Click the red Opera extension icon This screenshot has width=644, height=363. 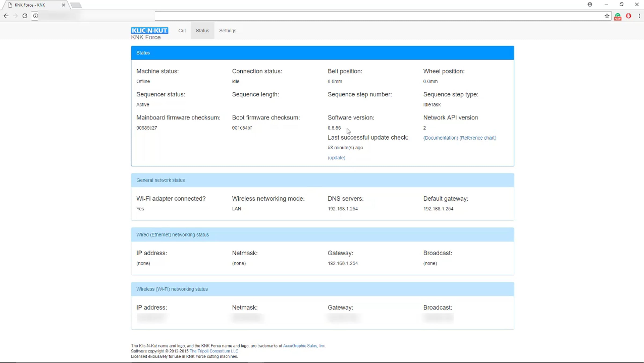pos(628,16)
